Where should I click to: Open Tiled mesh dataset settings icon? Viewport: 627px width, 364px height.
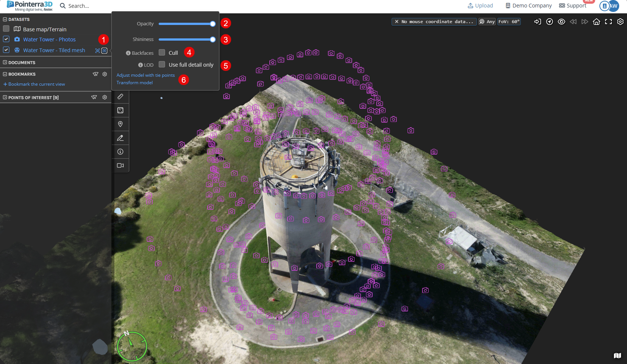(x=104, y=51)
